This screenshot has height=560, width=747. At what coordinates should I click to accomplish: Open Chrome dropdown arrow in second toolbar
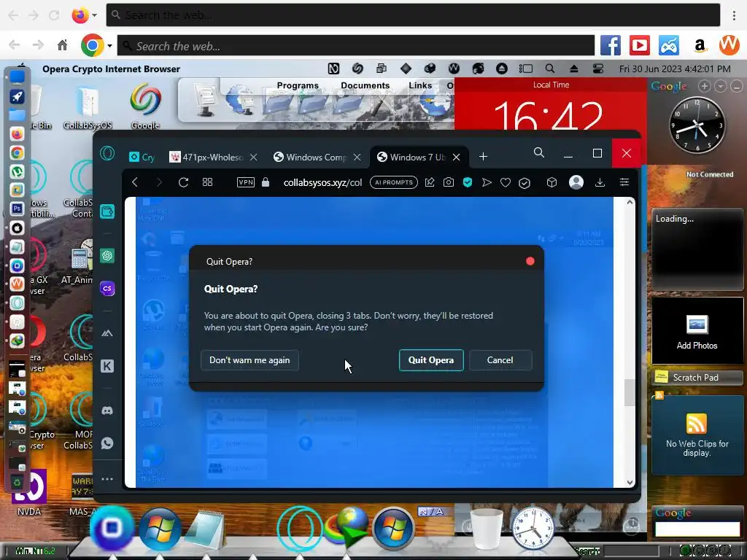[x=109, y=46]
